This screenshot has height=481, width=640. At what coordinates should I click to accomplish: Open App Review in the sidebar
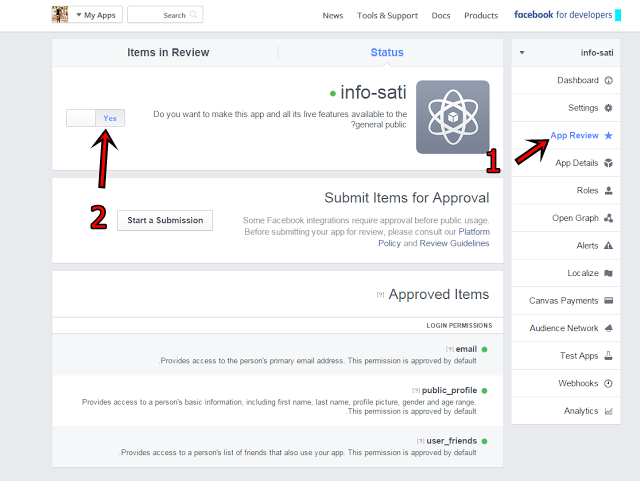(x=566, y=135)
